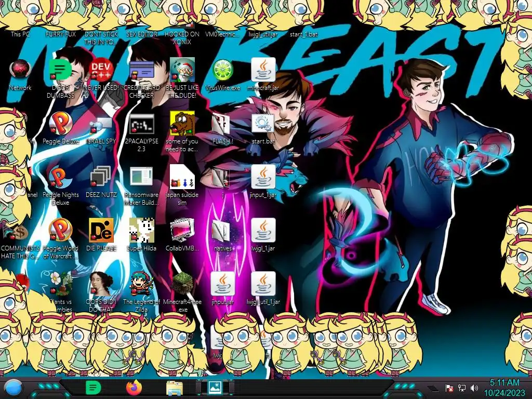
Task: Open the Network desktop icon
Action: (20, 70)
